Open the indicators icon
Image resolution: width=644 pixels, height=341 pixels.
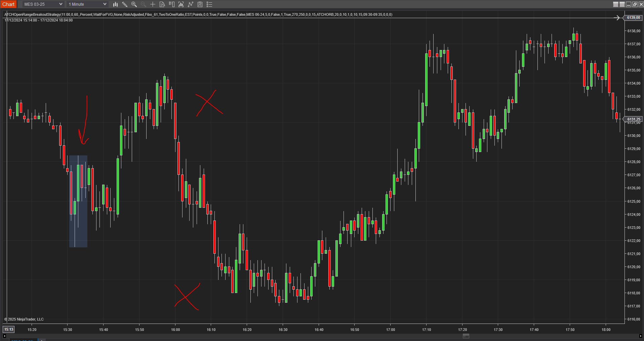coord(191,4)
